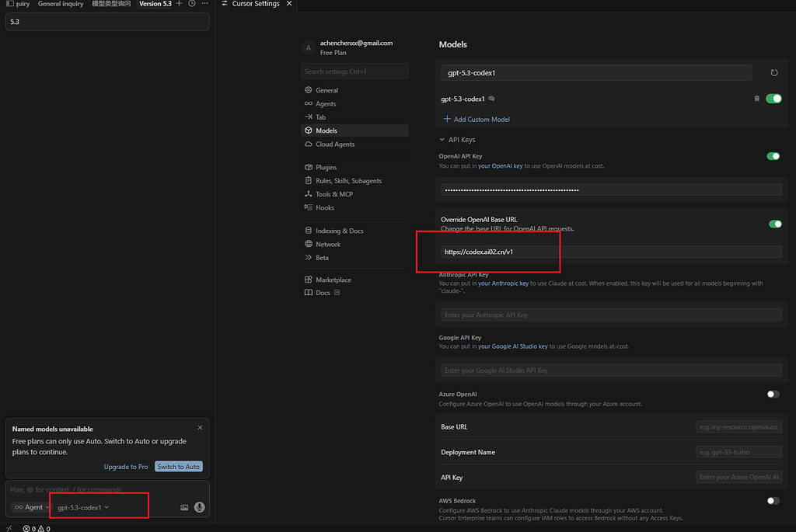Open Rules, Skills, Subagents settings
The height and width of the screenshot is (532, 796).
[x=354, y=180]
